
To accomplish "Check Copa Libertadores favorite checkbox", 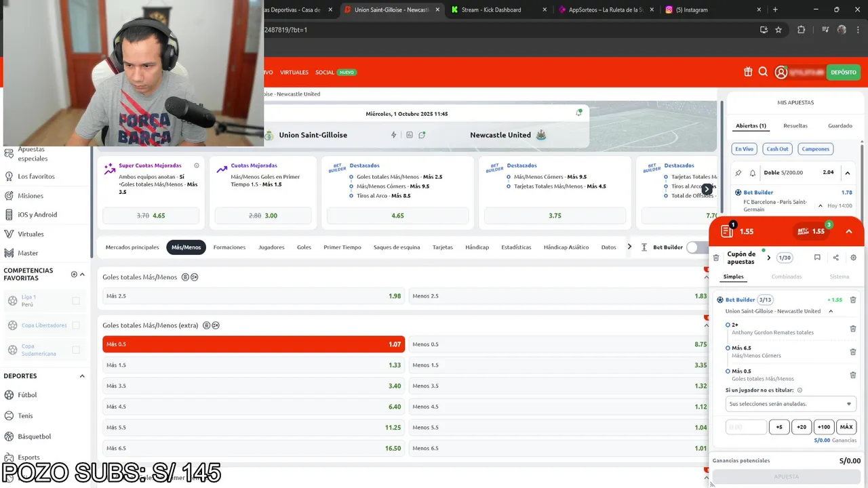I will tap(76, 325).
